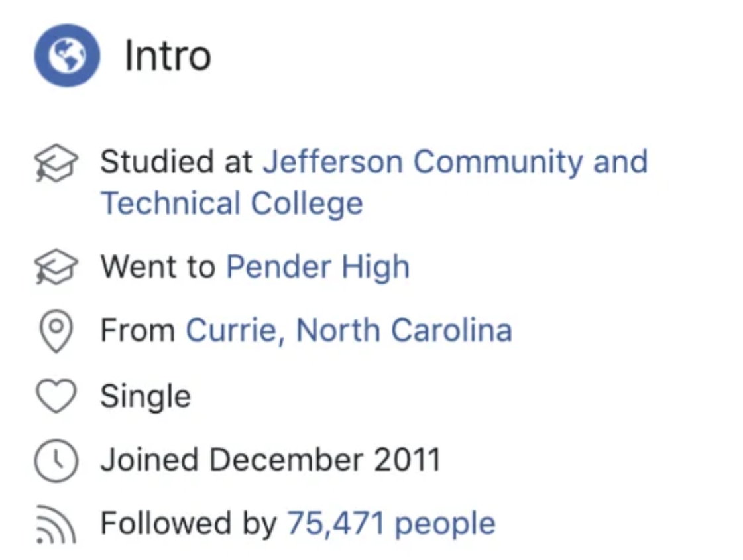Viewport: 743px width, 560px height.
Task: Click the followers feed signal icon
Action: (56, 524)
